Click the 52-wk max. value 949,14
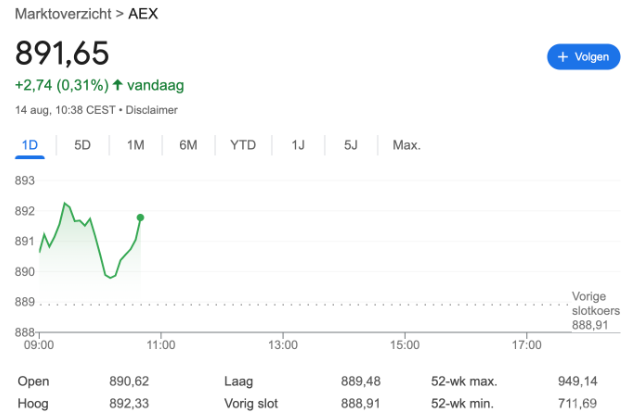The width and height of the screenshot is (638, 419). (578, 381)
